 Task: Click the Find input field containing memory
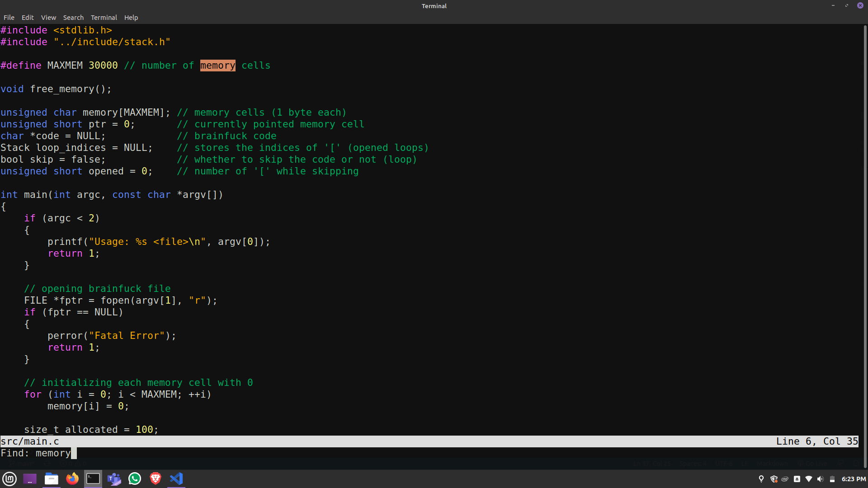[53, 453]
